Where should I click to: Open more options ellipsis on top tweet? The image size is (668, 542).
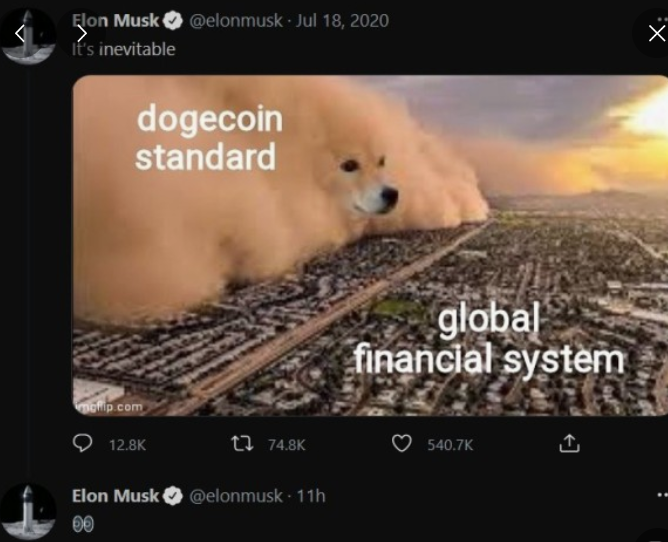[x=662, y=19]
